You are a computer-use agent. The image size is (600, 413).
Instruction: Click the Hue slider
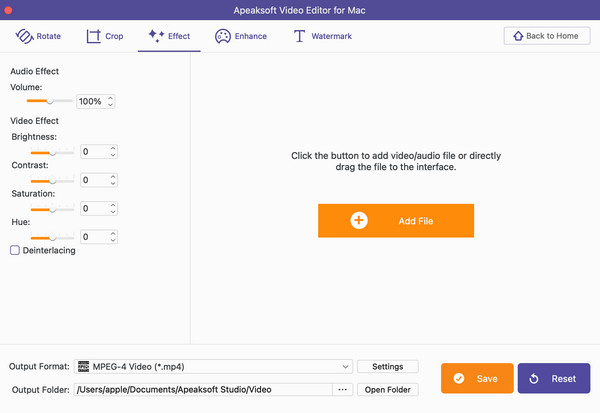52,238
